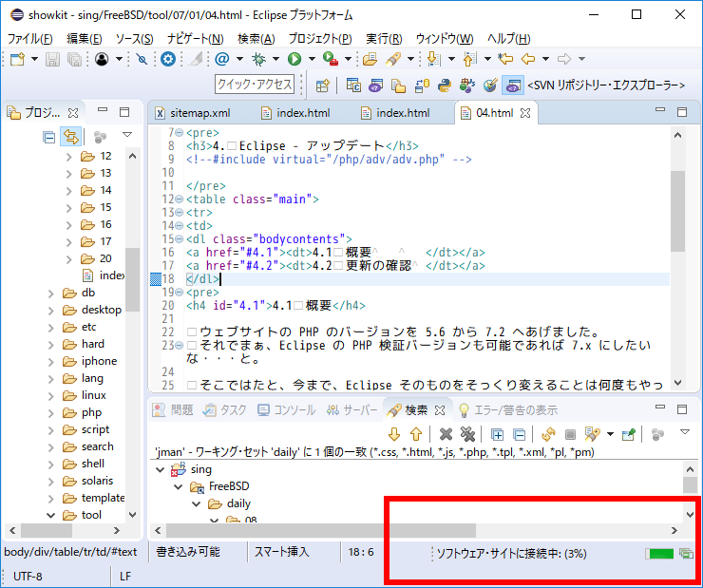Open Project Explorer view menu dropdown
Image resolution: width=703 pixels, height=588 pixels.
point(127,134)
